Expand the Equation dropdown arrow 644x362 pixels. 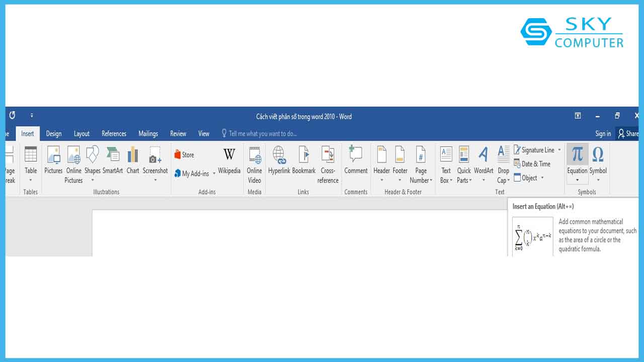pyautogui.click(x=577, y=180)
